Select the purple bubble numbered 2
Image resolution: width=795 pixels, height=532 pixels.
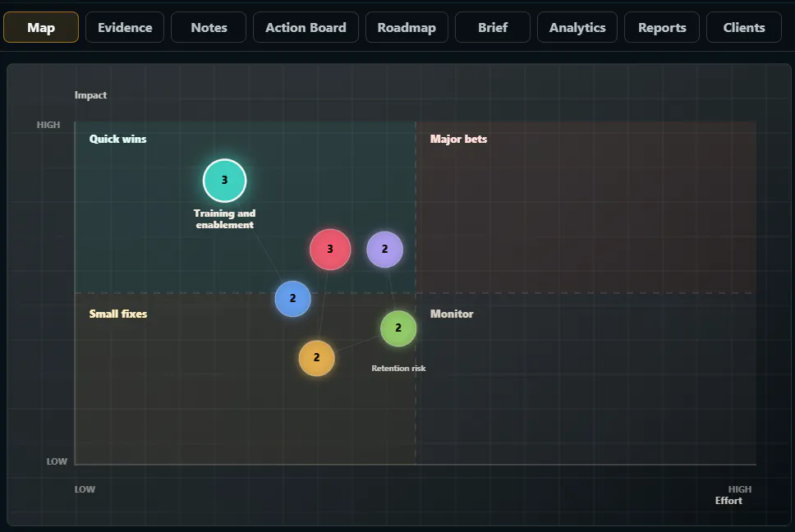coord(385,250)
